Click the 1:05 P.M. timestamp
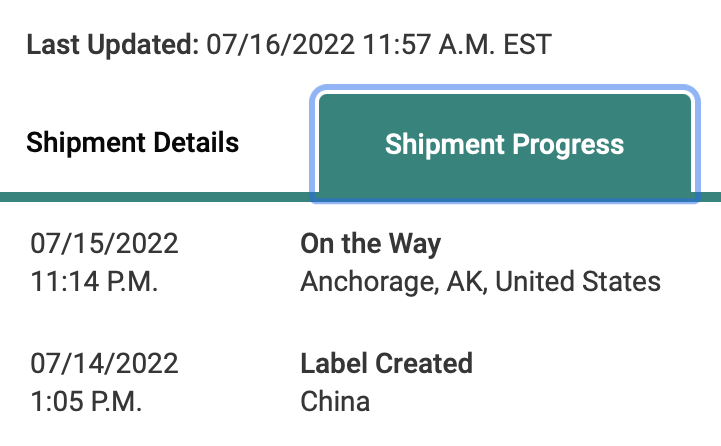The height and width of the screenshot is (446, 721). point(87,401)
